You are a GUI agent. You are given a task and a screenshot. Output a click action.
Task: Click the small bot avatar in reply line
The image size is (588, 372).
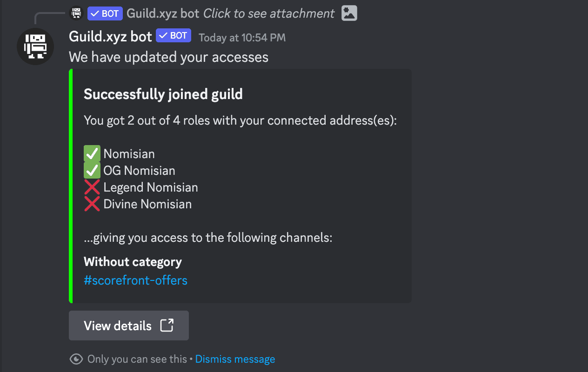coord(76,13)
